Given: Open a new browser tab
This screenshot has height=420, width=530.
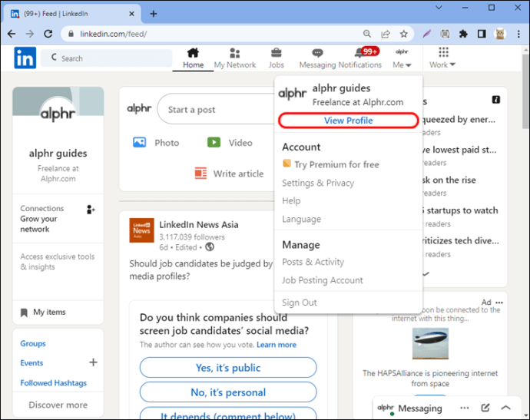Looking at the screenshot, I should 154,14.
